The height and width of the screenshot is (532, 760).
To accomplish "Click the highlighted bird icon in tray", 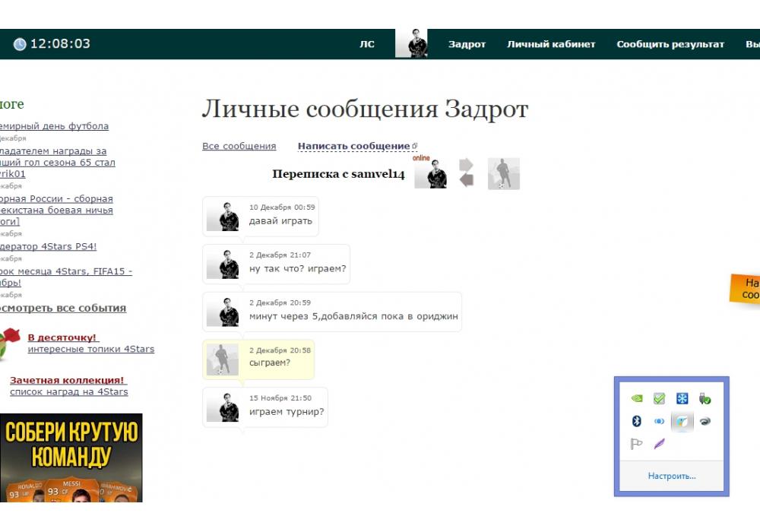I will click(x=682, y=421).
